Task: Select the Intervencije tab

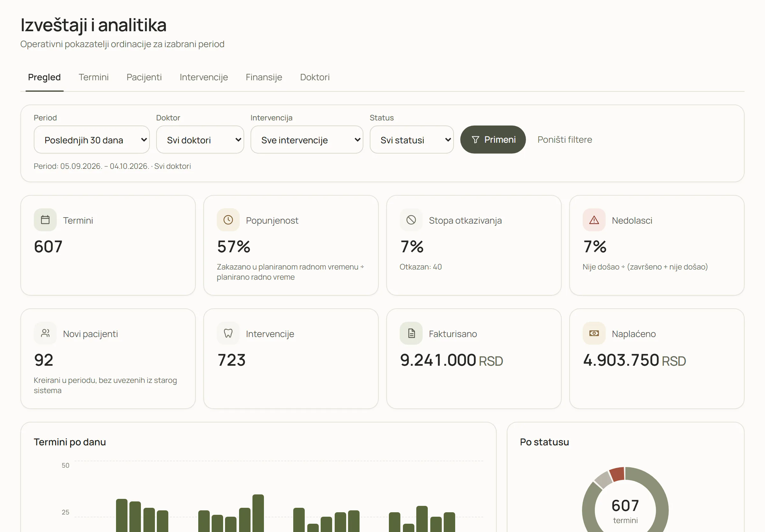Action: tap(204, 77)
